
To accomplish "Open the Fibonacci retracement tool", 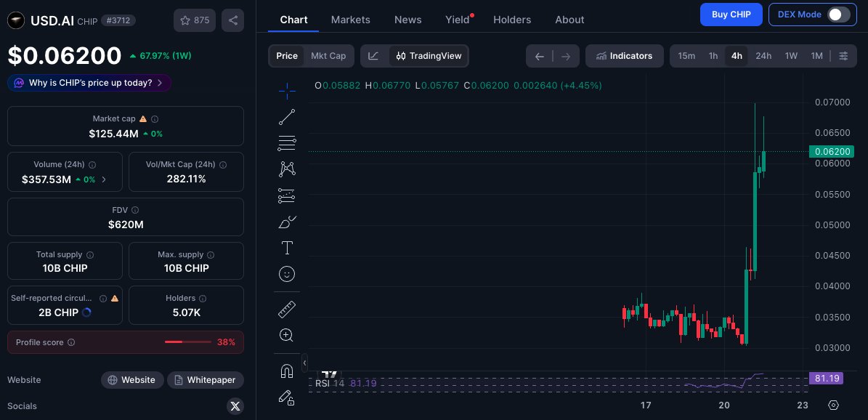I will point(287,143).
